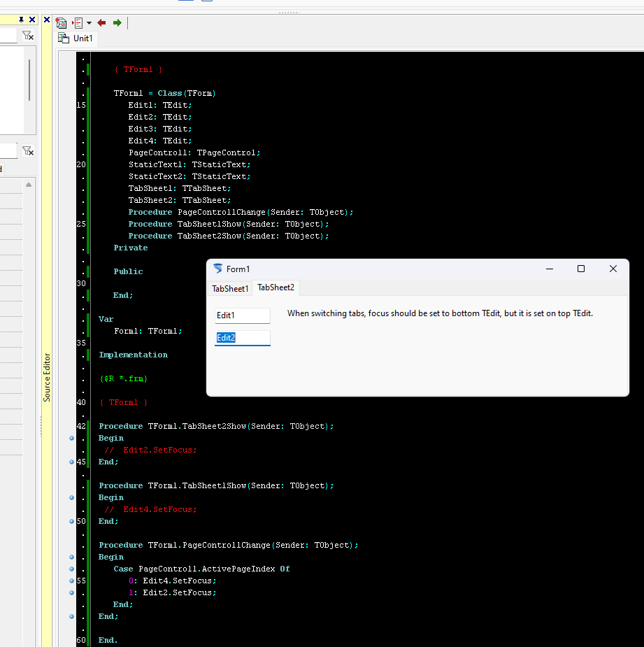Select the Unit1 editor tab
Screen dimensions: 644x647
click(x=76, y=38)
